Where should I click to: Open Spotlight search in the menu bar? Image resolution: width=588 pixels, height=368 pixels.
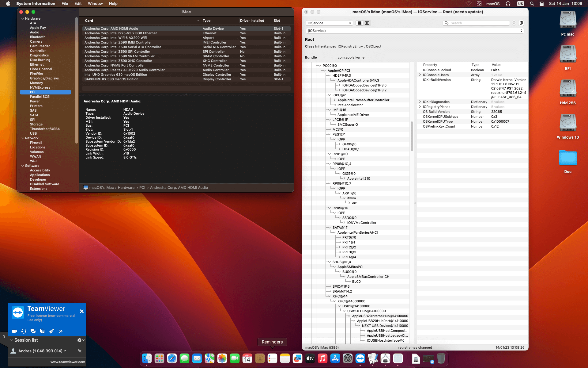point(532,4)
